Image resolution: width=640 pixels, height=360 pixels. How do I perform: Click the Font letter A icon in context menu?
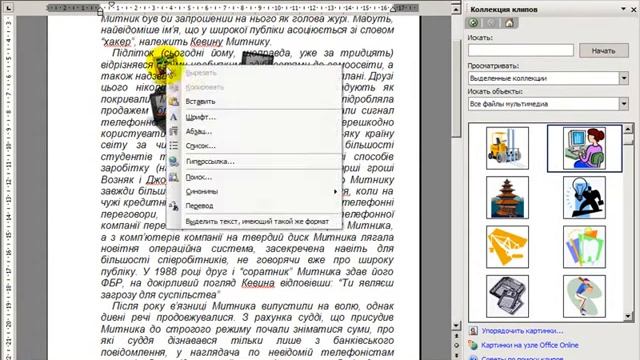174,117
